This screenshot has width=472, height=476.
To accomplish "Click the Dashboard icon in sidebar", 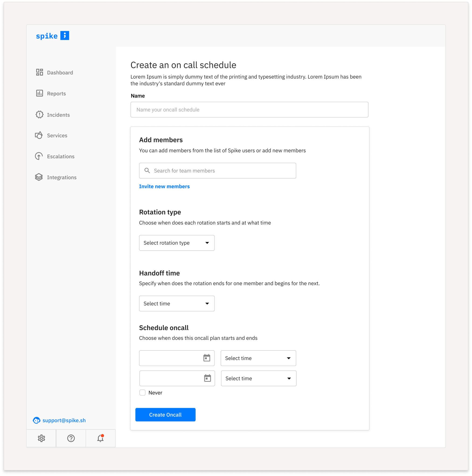I will [x=39, y=72].
